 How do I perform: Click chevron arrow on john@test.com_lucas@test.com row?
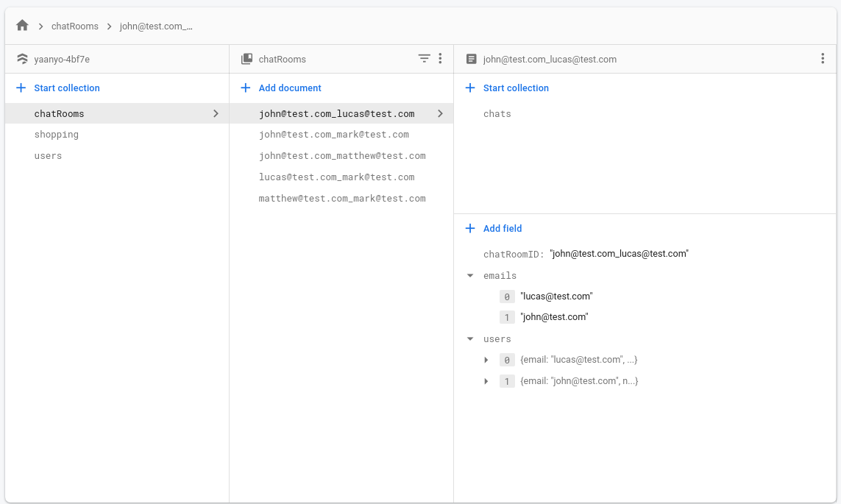coord(440,113)
